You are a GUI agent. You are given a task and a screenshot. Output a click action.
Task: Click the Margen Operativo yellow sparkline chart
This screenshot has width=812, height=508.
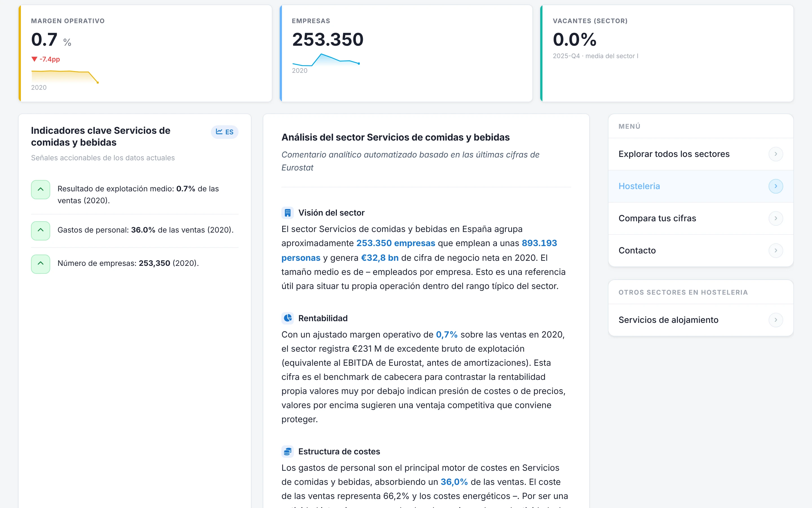coord(65,76)
